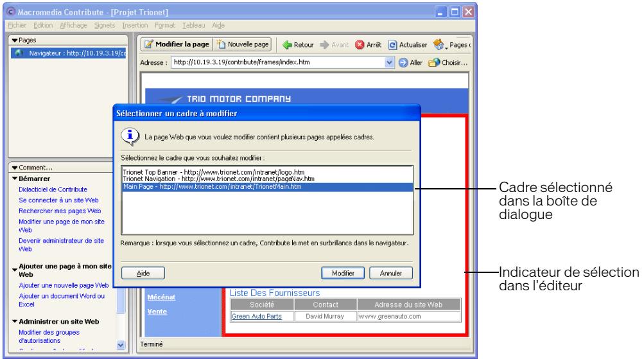The image size is (644, 359).
Task: Open the Format menu
Action: pyautogui.click(x=165, y=26)
